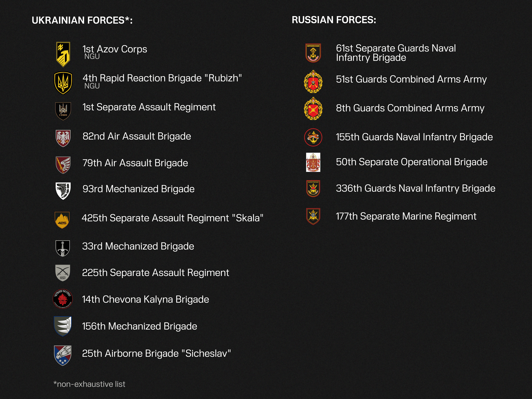The width and height of the screenshot is (532, 399).
Task: Click the "*non-exhaustive list" footnote
Action: click(89, 384)
